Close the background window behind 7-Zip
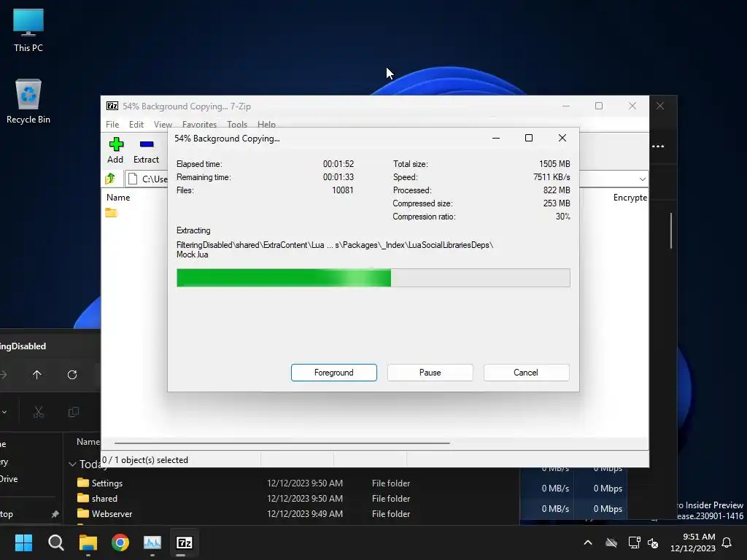747x560 pixels. (660, 106)
